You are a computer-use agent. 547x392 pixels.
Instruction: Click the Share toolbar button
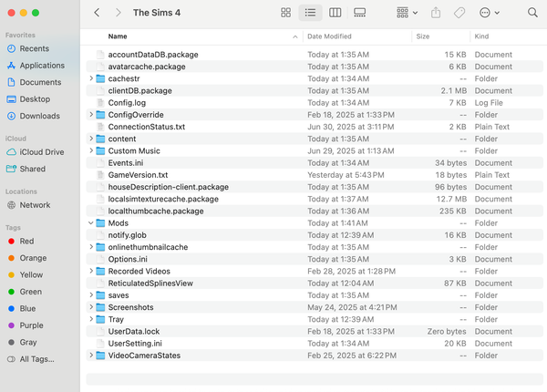(x=436, y=13)
